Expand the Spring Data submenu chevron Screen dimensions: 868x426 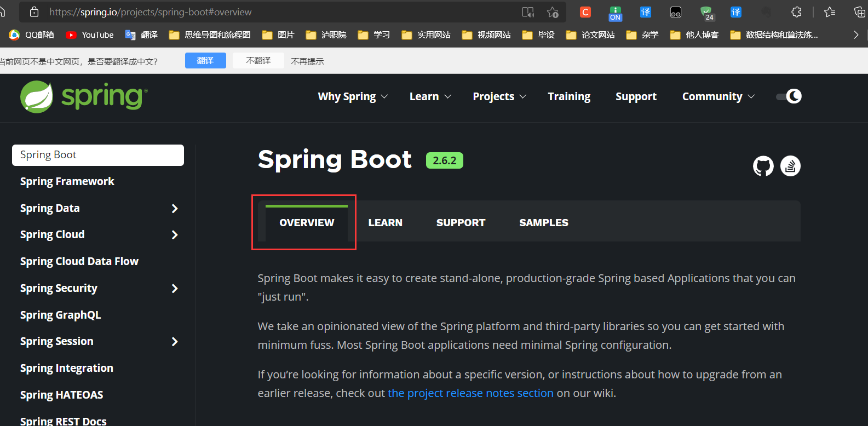point(175,209)
